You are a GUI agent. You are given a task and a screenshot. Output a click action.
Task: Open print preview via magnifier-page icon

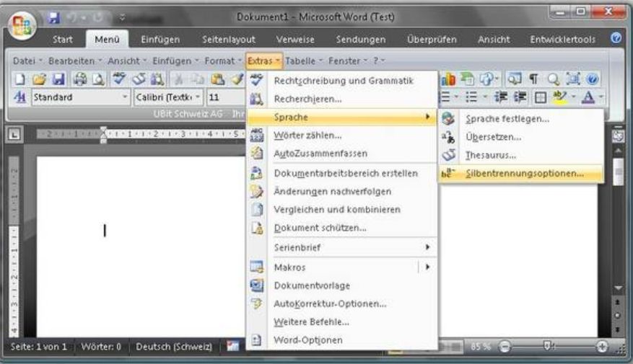click(x=98, y=79)
